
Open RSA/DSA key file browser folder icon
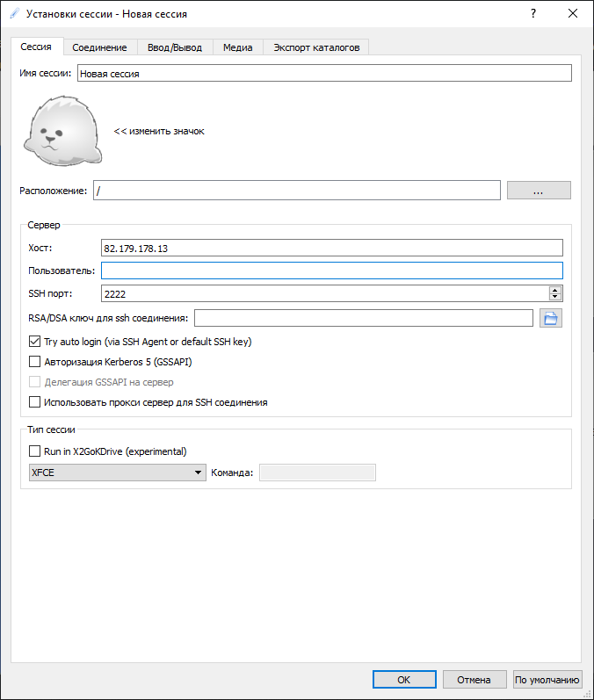[x=551, y=318]
